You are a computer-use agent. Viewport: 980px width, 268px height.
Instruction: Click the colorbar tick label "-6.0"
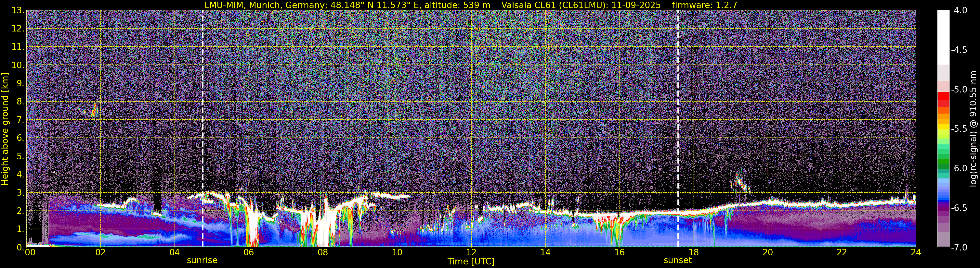959,168
